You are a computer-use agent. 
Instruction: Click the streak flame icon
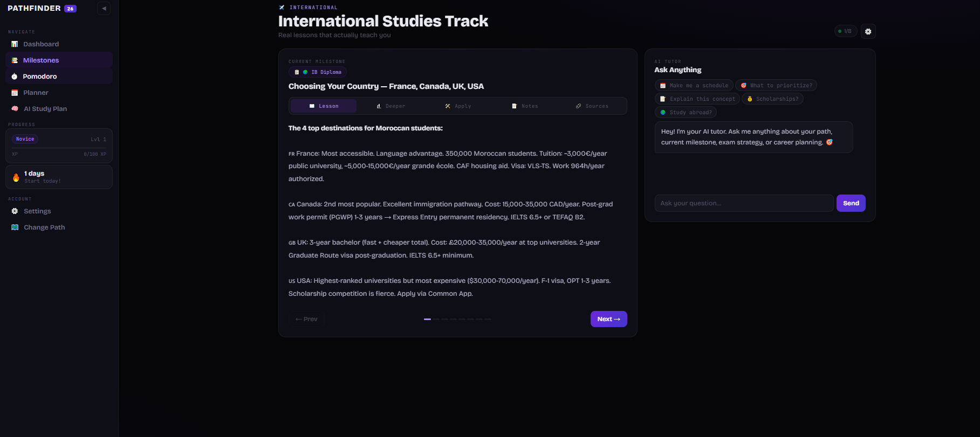point(16,177)
